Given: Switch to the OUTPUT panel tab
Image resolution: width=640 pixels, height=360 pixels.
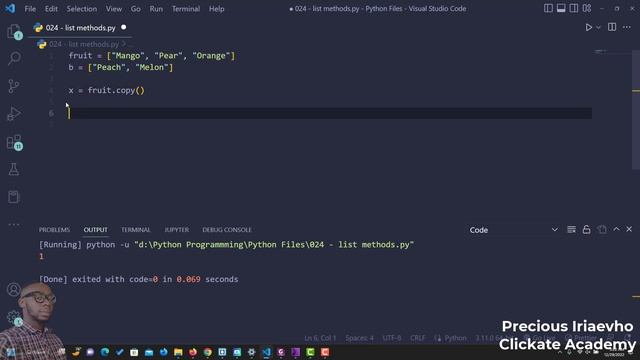Looking at the screenshot, I should (96, 230).
